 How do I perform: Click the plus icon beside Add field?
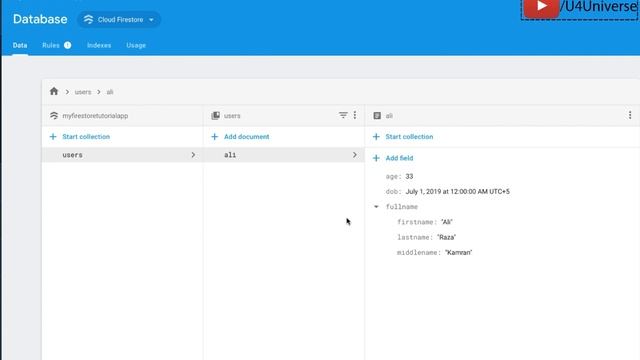[376, 158]
